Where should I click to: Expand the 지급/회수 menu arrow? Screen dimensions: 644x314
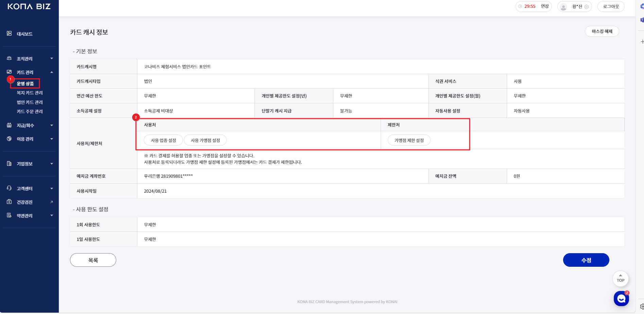tap(52, 125)
